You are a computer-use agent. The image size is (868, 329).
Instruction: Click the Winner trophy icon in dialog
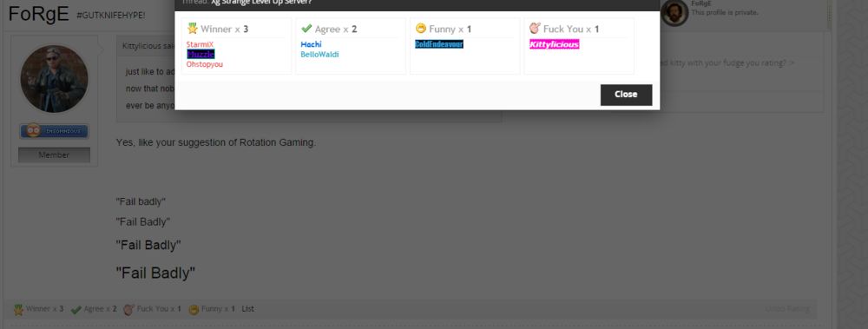coord(192,29)
